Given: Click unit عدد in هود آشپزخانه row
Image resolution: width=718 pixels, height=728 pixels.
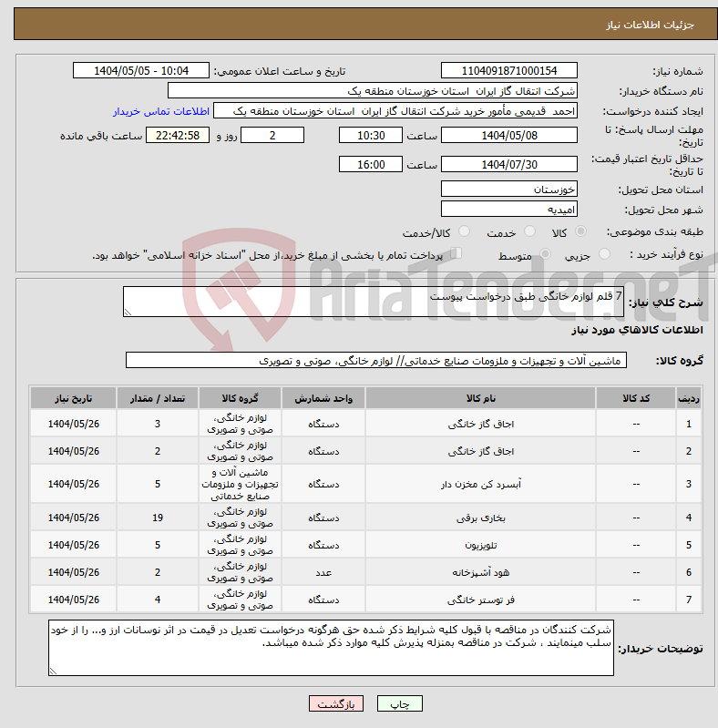Looking at the screenshot, I should click(x=323, y=572).
